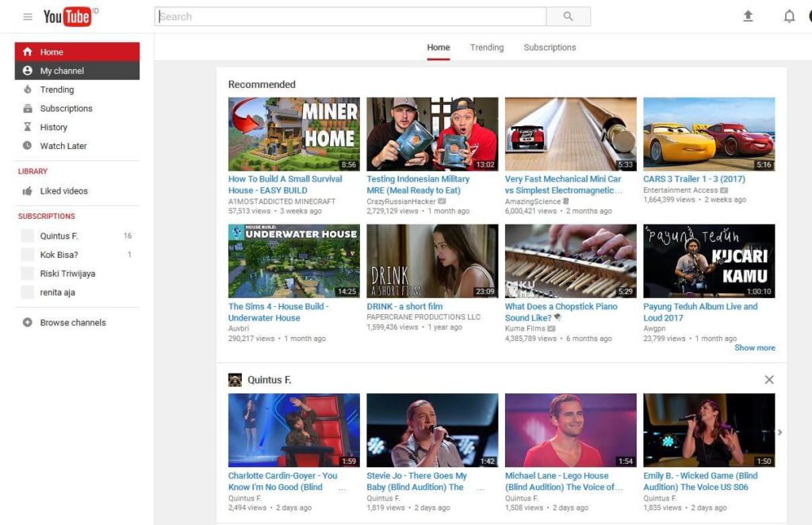Click Riski Triwijaya sidebar channel avatar

point(28,274)
